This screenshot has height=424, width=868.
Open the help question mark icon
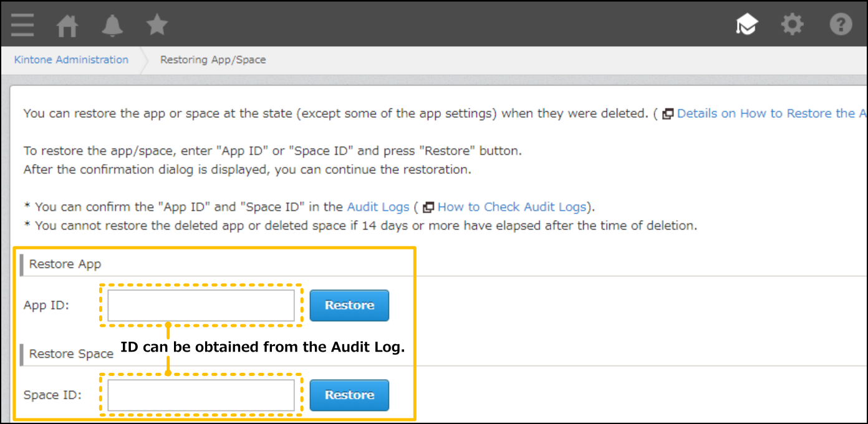[841, 25]
